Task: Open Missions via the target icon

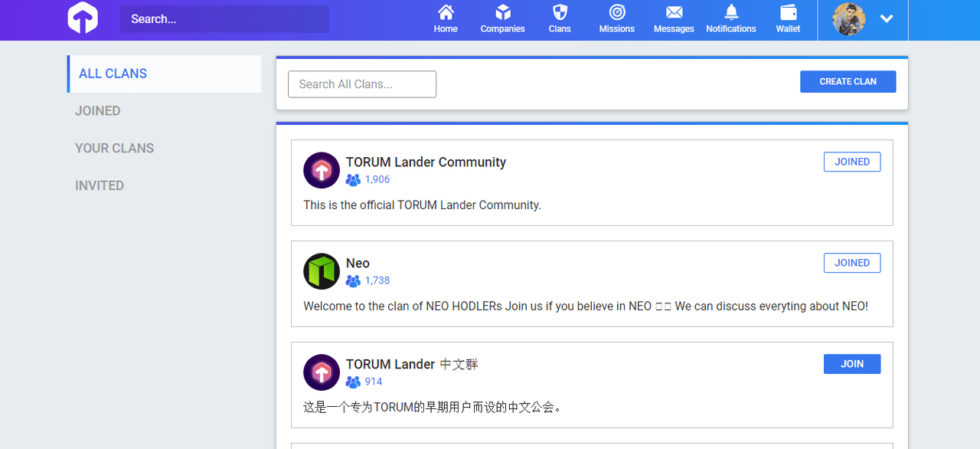Action: point(617,12)
